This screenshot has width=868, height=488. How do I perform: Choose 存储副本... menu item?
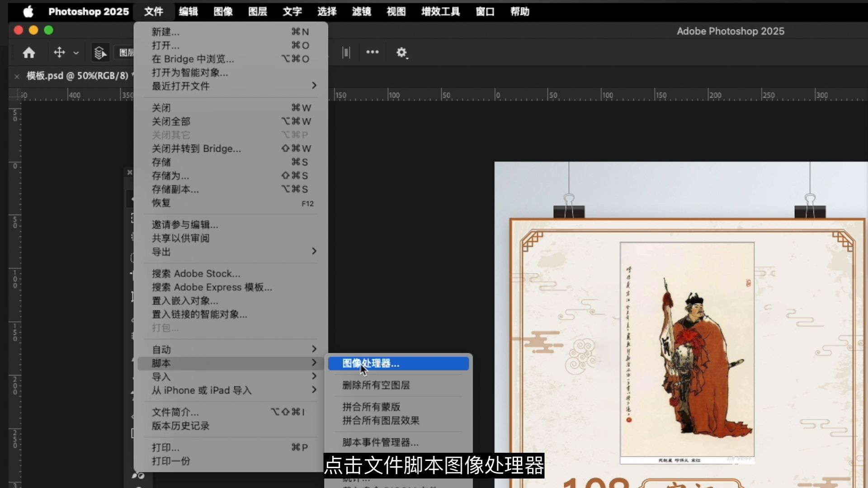click(x=231, y=189)
